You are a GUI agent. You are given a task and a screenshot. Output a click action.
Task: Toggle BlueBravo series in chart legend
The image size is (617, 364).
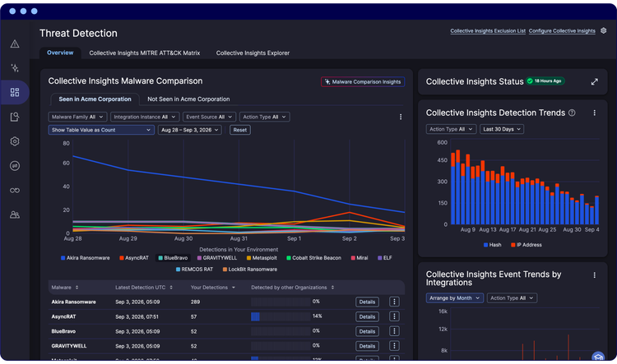[173, 258]
